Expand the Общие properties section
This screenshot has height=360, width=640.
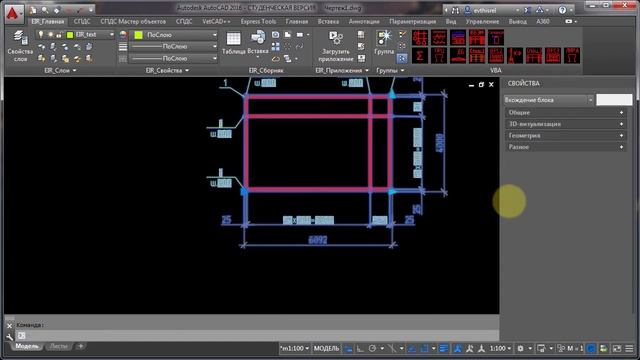(x=566, y=112)
